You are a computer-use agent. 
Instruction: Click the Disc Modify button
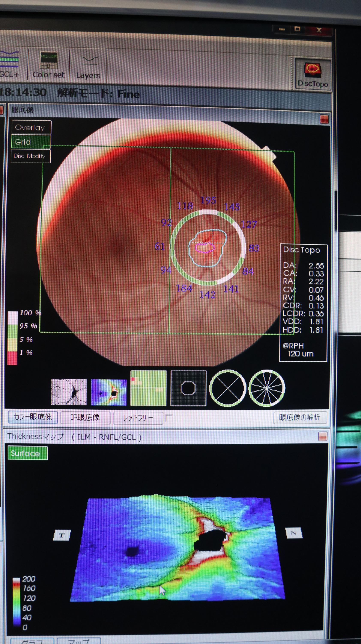tap(31, 156)
